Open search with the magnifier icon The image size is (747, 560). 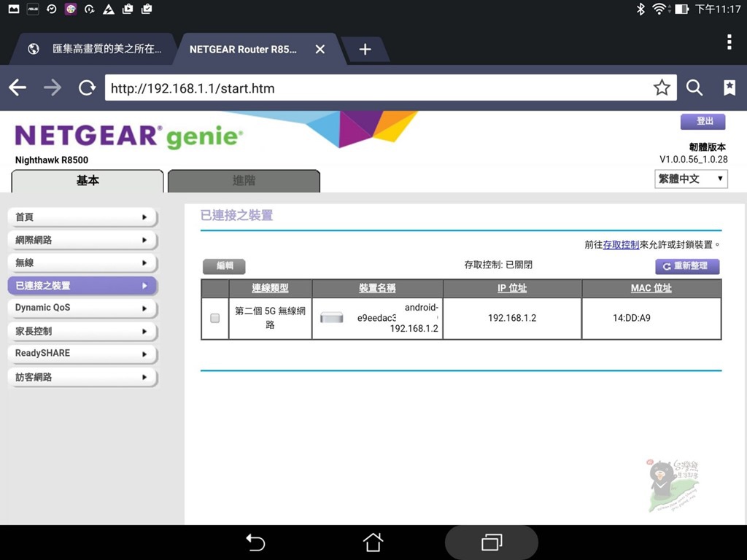(694, 87)
